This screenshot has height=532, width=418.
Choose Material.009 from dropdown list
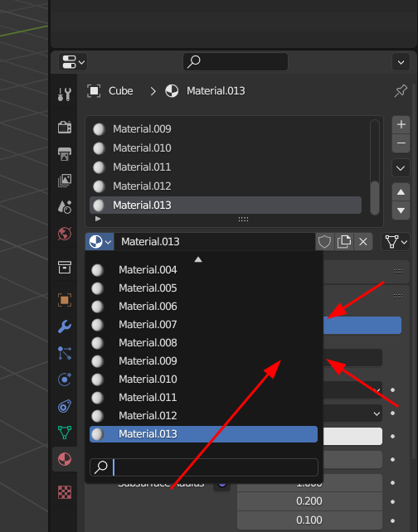(x=204, y=361)
